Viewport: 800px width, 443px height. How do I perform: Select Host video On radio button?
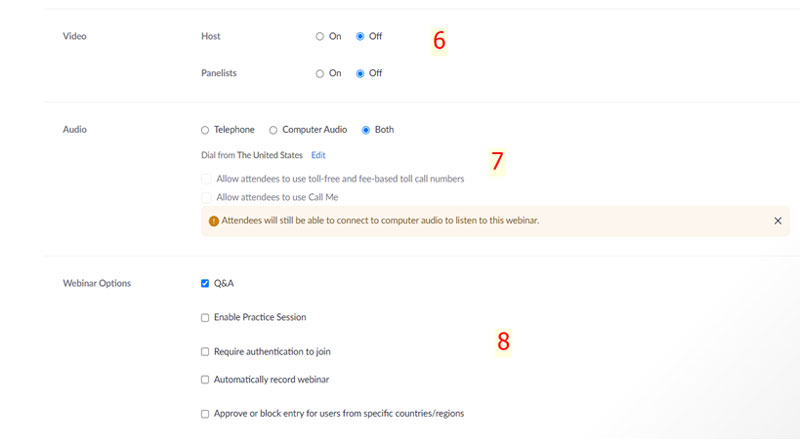[x=320, y=36]
